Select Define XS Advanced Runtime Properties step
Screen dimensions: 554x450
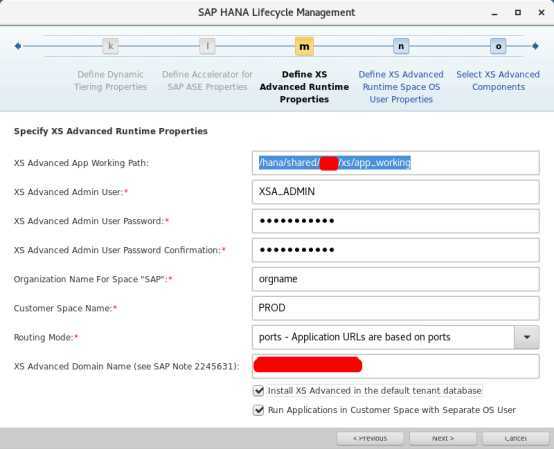click(x=304, y=87)
